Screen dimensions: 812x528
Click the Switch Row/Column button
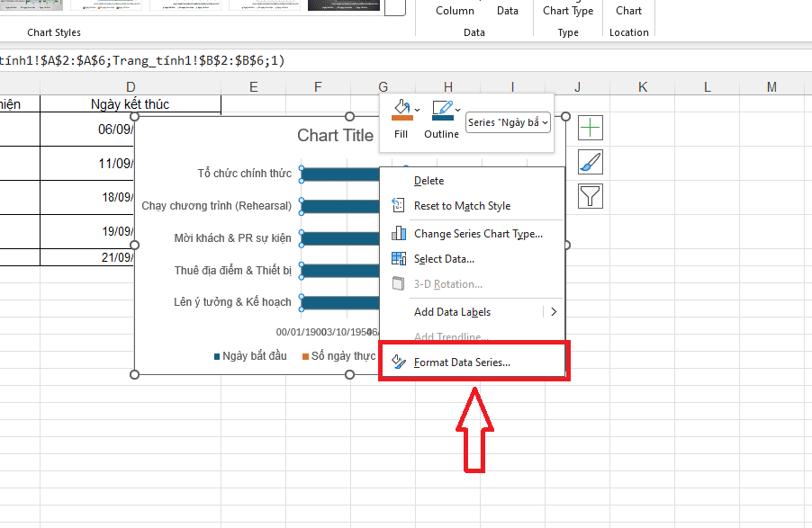tap(455, 9)
